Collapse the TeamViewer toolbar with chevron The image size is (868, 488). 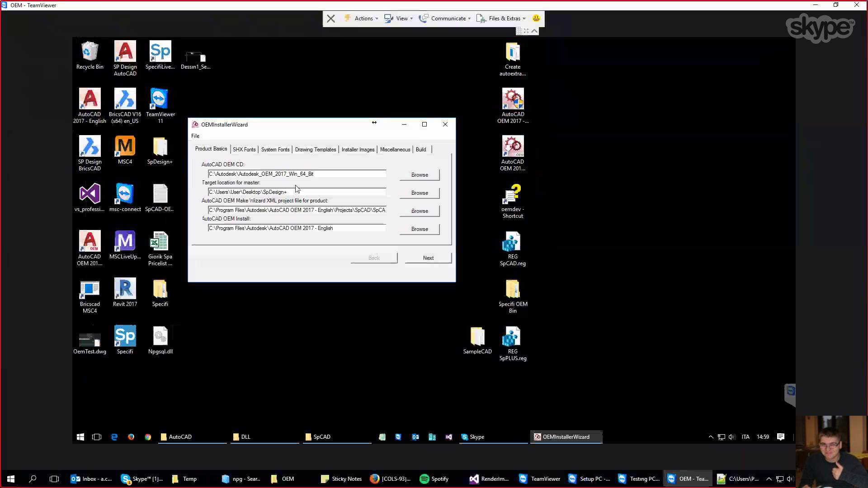(x=534, y=31)
